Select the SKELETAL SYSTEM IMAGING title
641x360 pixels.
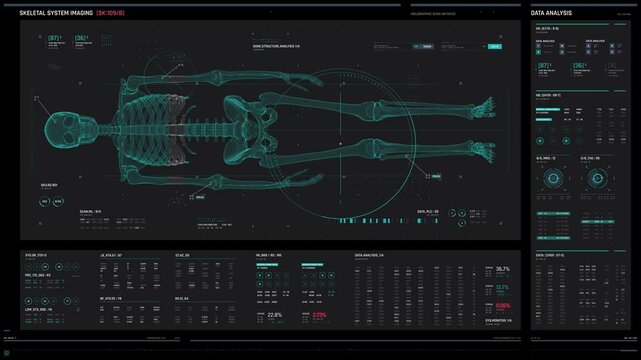click(56, 13)
